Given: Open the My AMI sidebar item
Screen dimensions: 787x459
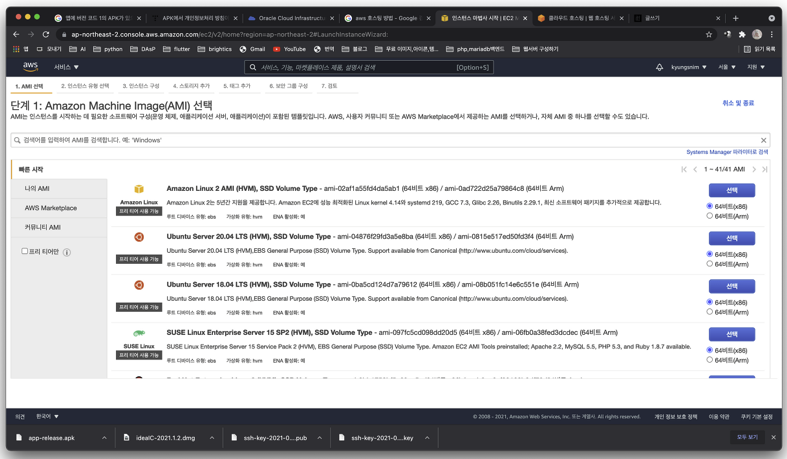Looking at the screenshot, I should tap(59, 189).
